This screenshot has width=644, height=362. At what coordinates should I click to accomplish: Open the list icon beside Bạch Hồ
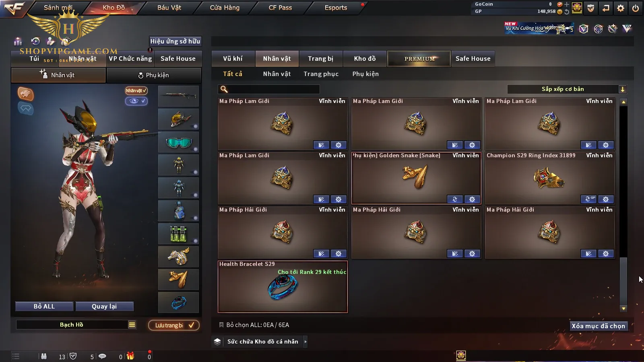[x=132, y=325]
